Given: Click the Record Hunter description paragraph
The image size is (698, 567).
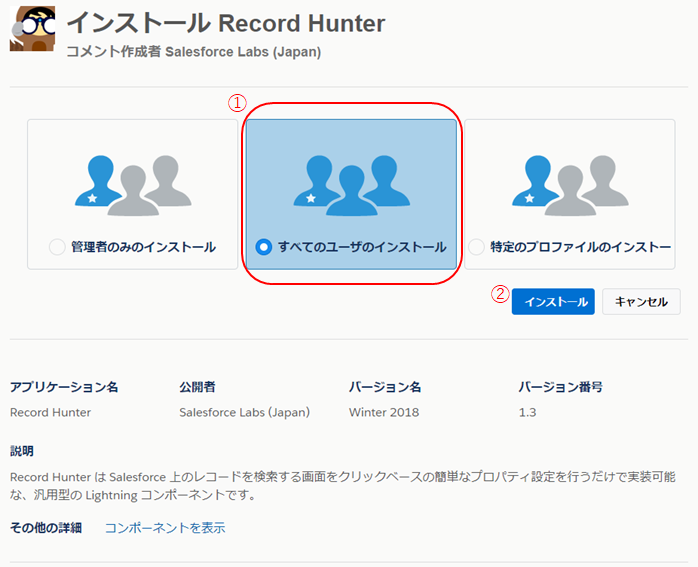Looking at the screenshot, I should 343,486.
